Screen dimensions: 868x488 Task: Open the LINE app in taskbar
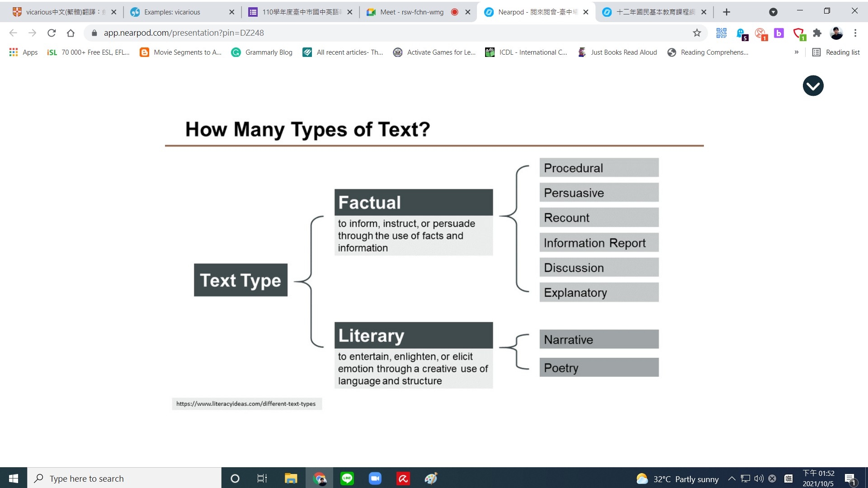tap(347, 479)
